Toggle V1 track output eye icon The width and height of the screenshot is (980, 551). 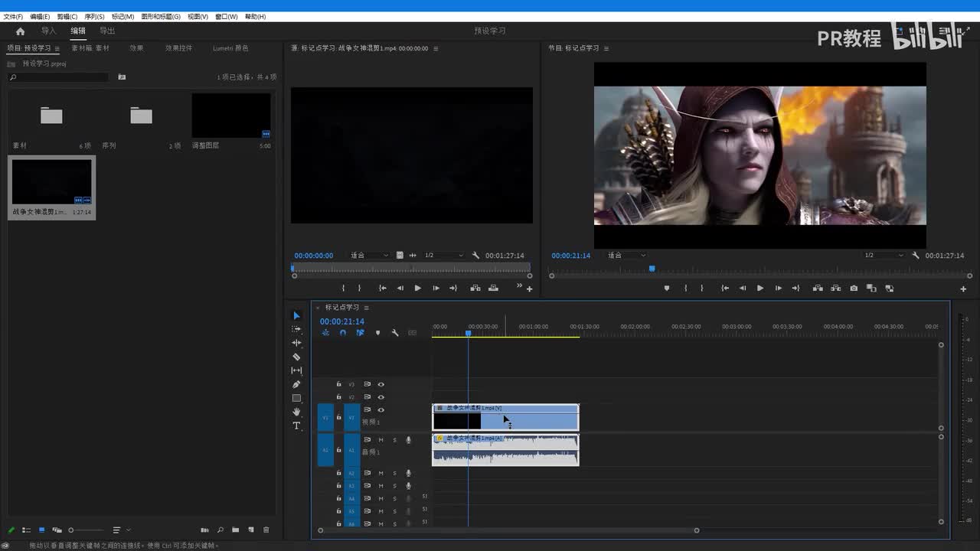point(381,410)
